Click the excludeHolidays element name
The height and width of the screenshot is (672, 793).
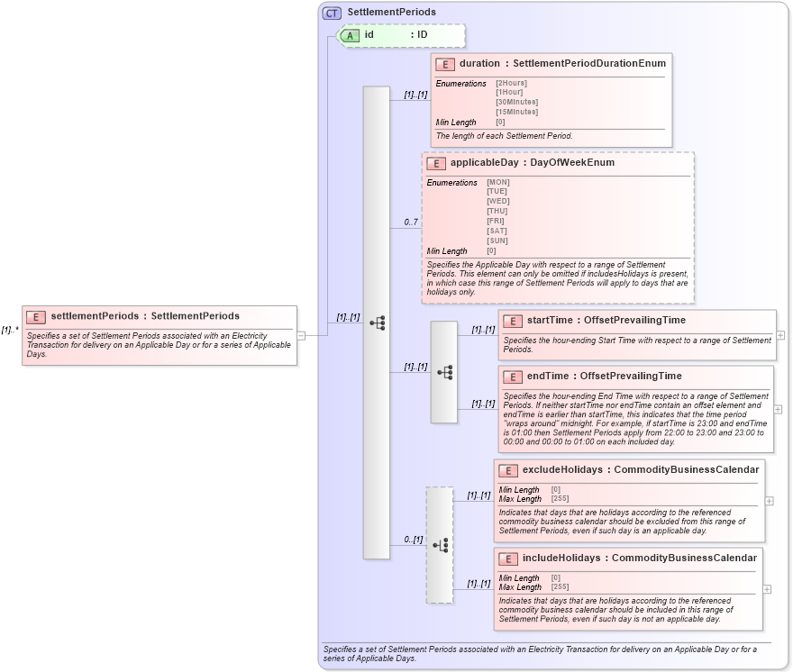562,469
